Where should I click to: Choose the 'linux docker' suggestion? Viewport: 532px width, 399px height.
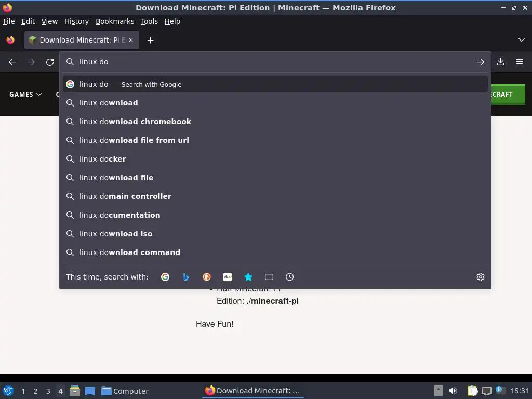[x=275, y=159]
